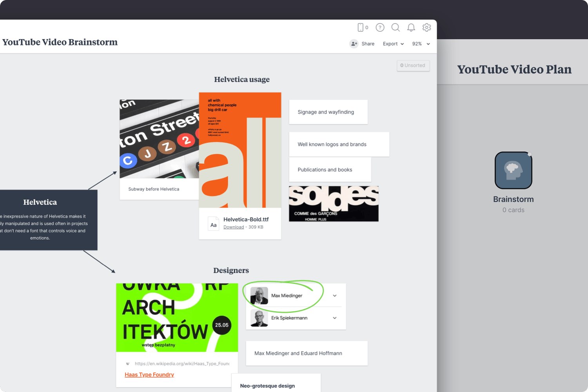588x392 pixels.
Task: Select the 'Well known logos and brands' note
Action: [x=339, y=144]
